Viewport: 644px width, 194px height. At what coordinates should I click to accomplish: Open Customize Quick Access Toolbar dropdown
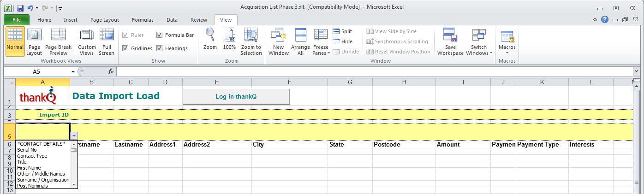point(60,8)
